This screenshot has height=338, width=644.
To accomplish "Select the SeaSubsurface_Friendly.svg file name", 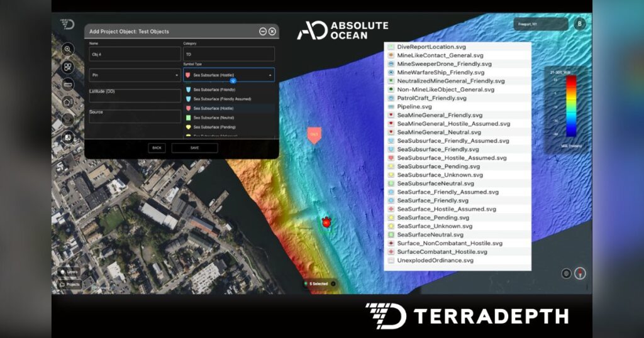I will pyautogui.click(x=438, y=150).
